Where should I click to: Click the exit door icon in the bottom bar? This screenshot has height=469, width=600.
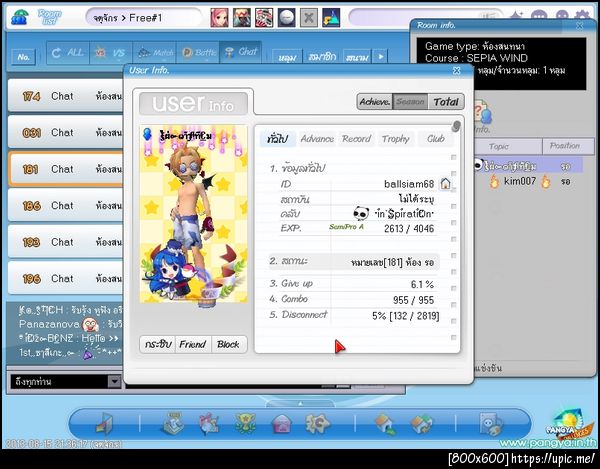point(104,424)
